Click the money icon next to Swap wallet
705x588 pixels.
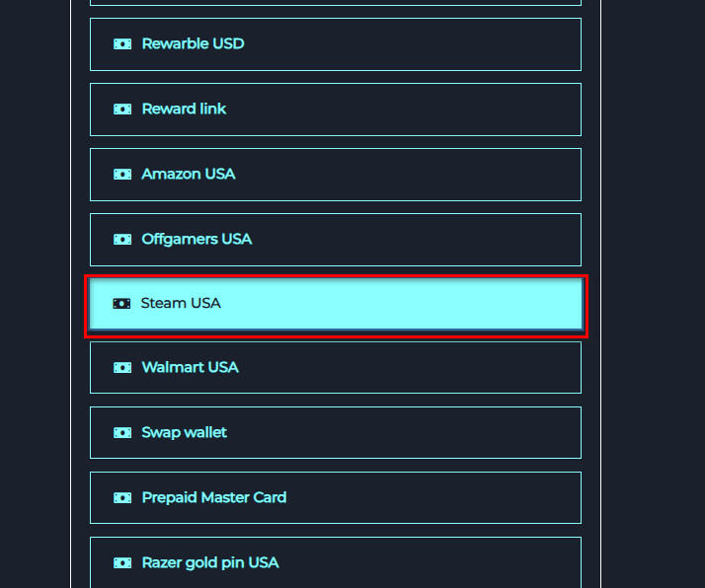pyautogui.click(x=122, y=433)
